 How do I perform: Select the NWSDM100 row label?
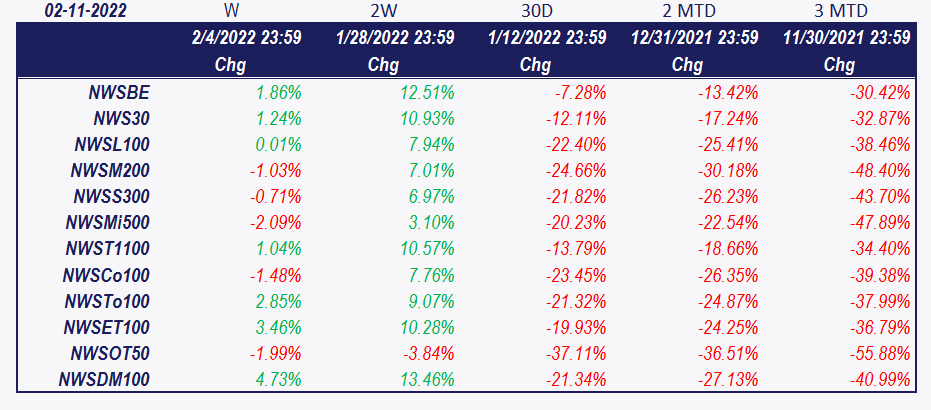coord(104,379)
